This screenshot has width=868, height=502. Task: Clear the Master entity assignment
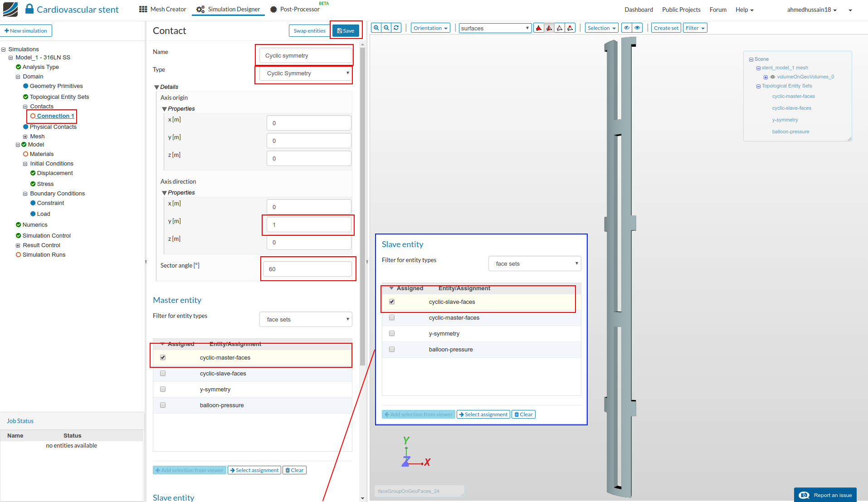(295, 470)
